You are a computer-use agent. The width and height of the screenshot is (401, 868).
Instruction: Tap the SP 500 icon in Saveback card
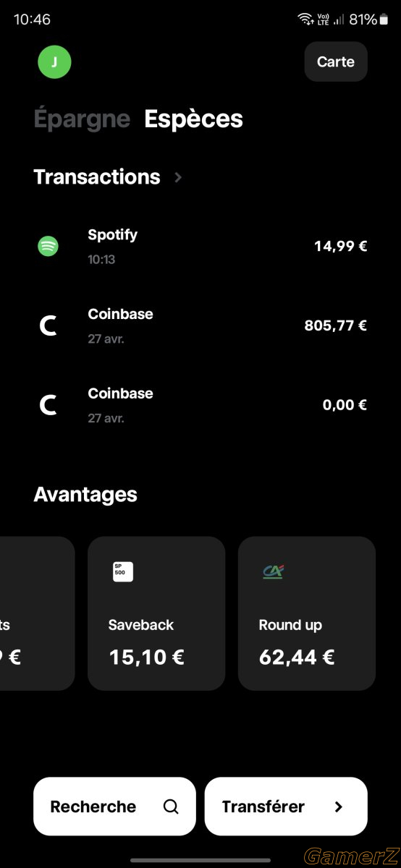(123, 571)
